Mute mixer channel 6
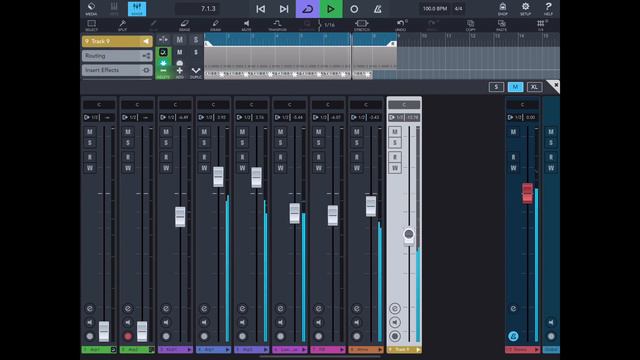This screenshot has height=360, width=640. [280, 132]
